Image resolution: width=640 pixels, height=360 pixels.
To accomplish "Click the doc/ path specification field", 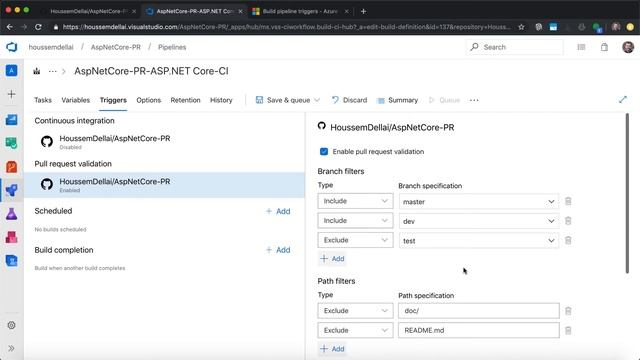I will pos(478,311).
